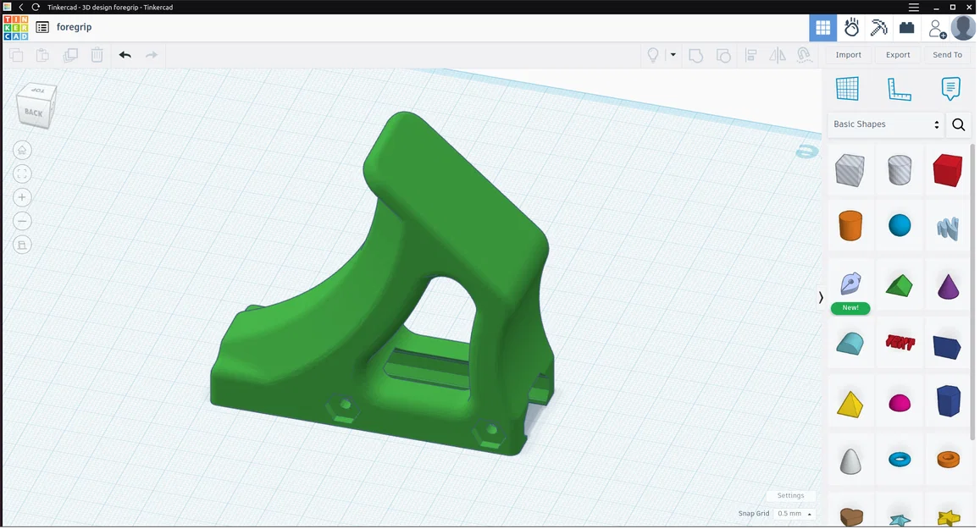
Task: Click the Ungroup shapes icon
Action: (x=723, y=56)
